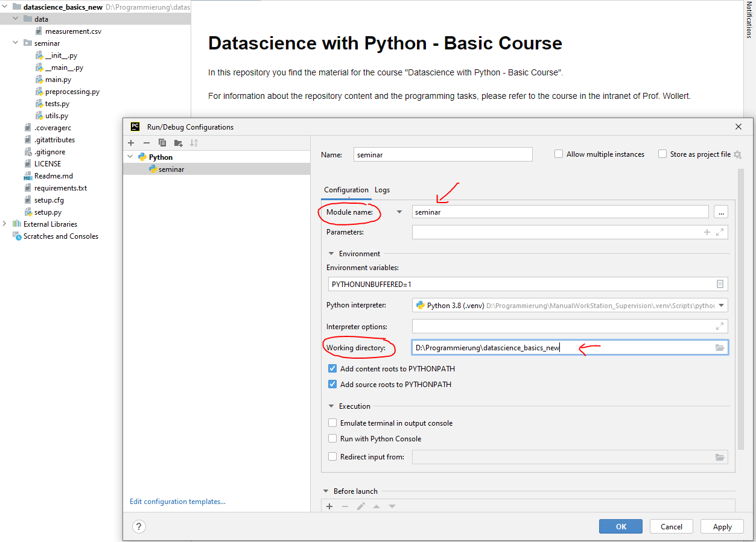Screen dimensions: 756x542
Task: Click Edit configuration templates link
Action: pyautogui.click(x=177, y=501)
